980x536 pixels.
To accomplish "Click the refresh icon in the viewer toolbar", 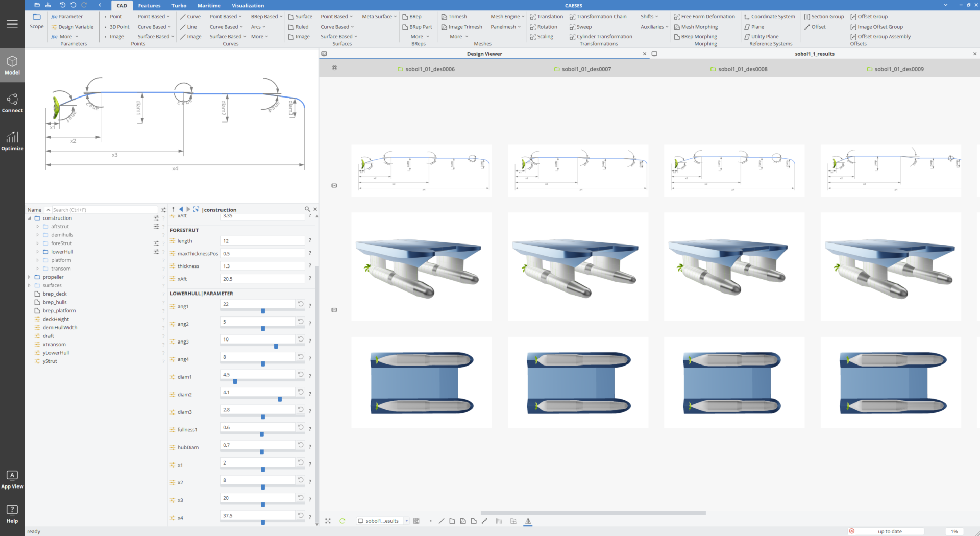I will 342,521.
